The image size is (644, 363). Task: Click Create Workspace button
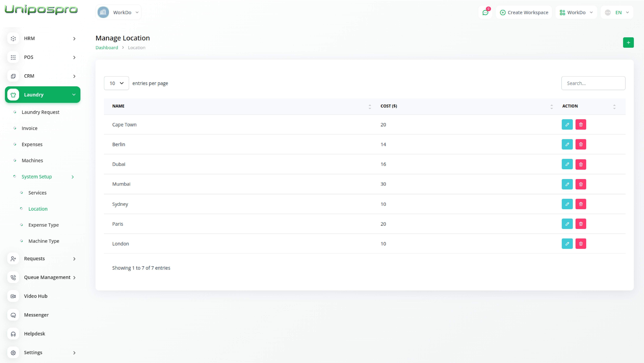(524, 12)
